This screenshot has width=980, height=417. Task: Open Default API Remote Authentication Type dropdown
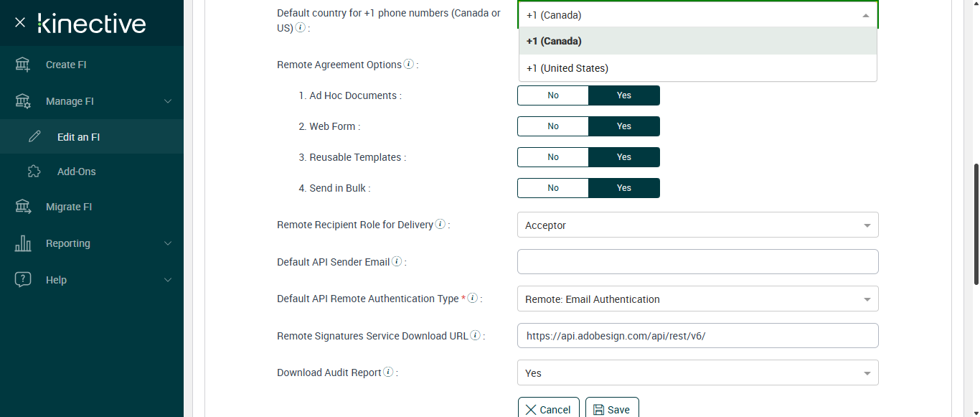[x=697, y=299]
